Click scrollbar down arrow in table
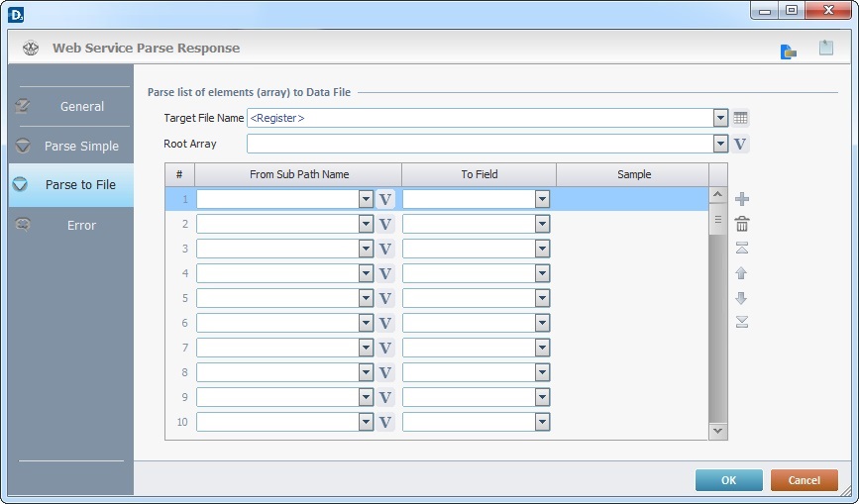 [717, 431]
